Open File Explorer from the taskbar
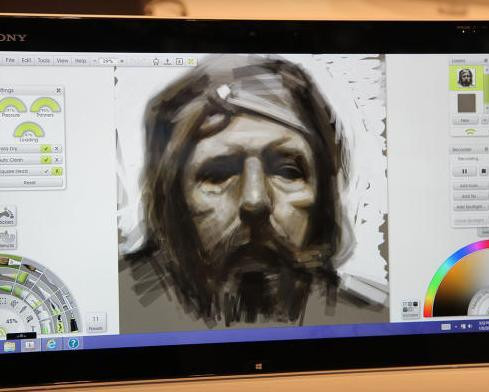Image resolution: width=489 pixels, height=392 pixels. click(9, 347)
